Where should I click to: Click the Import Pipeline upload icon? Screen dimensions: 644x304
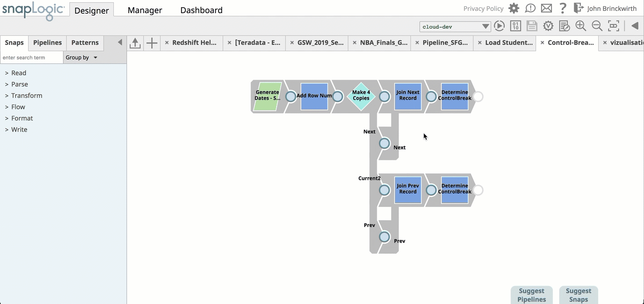[135, 43]
